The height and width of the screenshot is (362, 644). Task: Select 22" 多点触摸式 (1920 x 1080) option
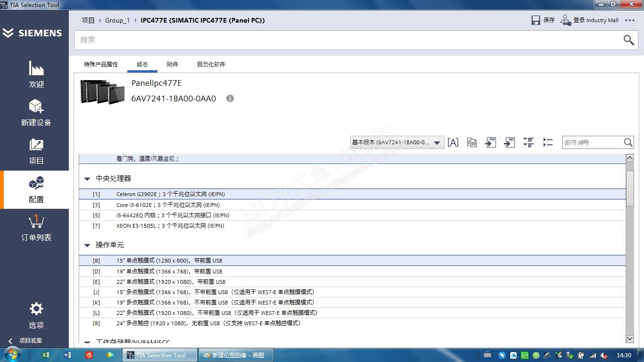352,313
